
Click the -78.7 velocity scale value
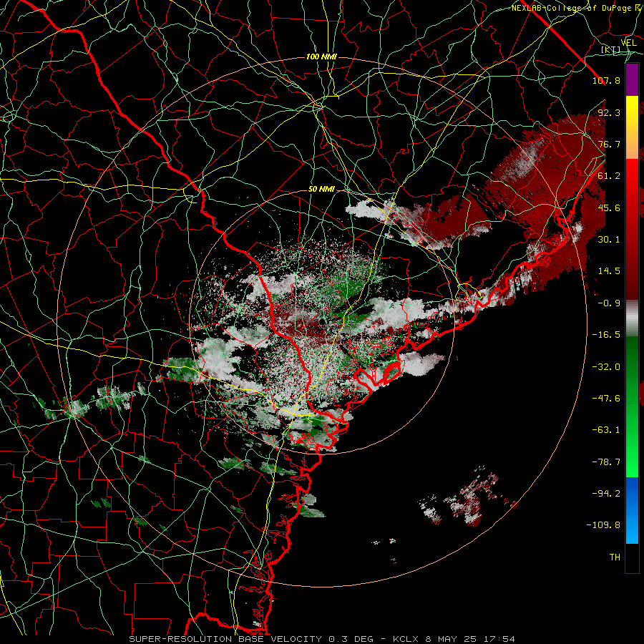606,462
